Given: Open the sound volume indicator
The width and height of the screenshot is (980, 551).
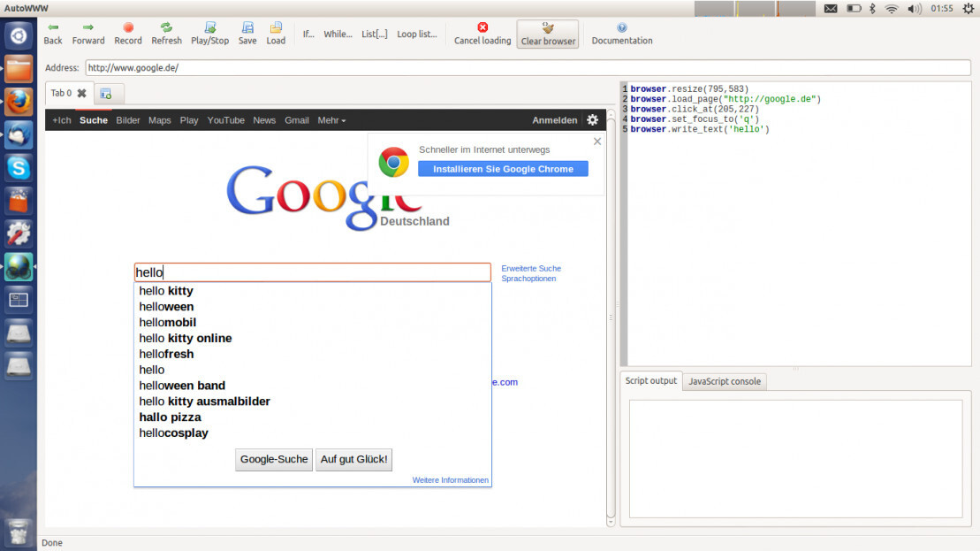Looking at the screenshot, I should pos(915,8).
